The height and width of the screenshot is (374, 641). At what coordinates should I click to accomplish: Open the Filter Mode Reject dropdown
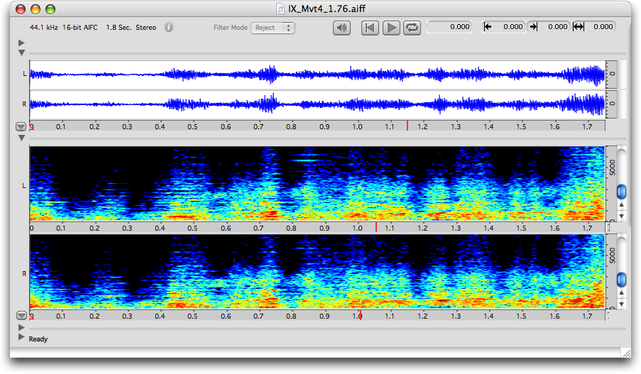[273, 28]
